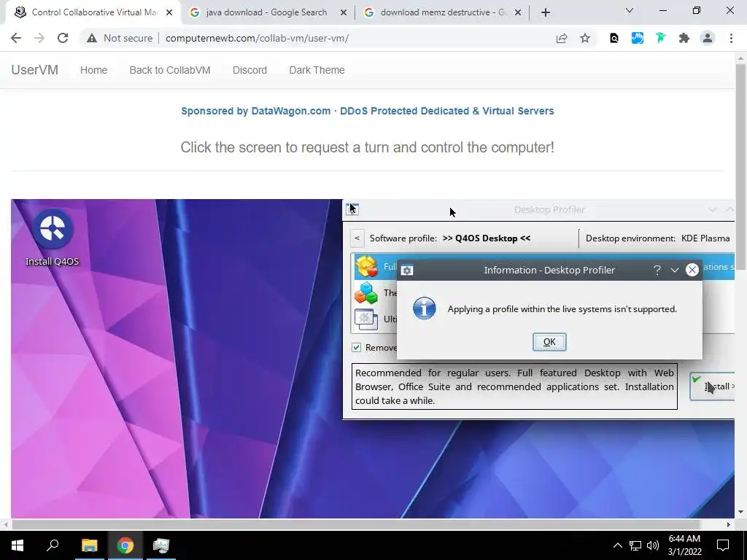The width and height of the screenshot is (747, 560).
Task: Open the Home nav link
Action: [x=93, y=70]
